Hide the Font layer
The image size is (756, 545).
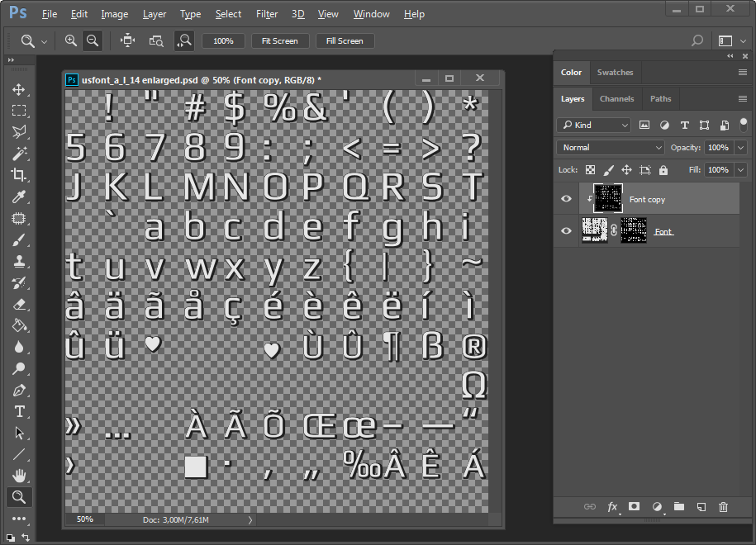(x=567, y=230)
